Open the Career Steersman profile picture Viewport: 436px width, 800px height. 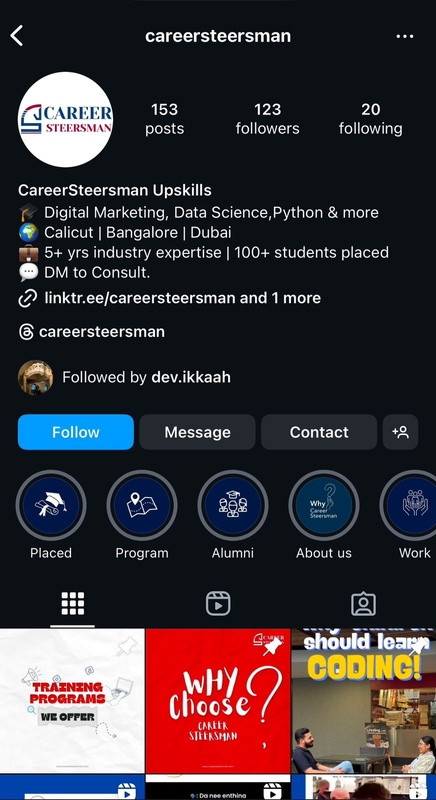[x=66, y=119]
